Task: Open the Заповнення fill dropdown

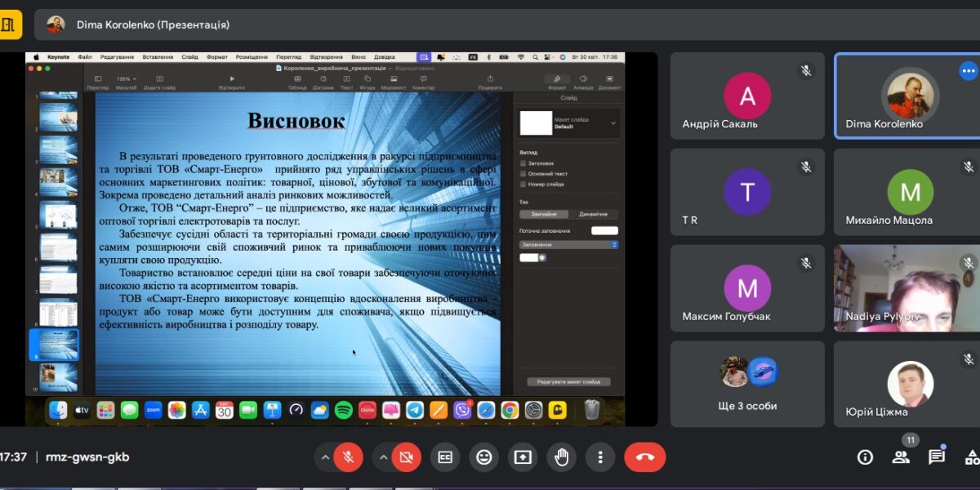Action: (568, 244)
